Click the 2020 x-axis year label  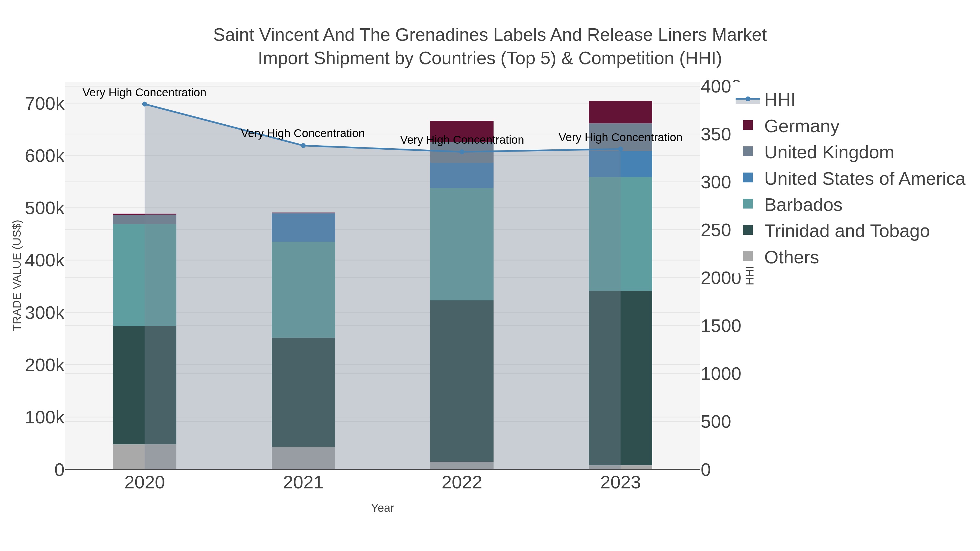click(145, 483)
